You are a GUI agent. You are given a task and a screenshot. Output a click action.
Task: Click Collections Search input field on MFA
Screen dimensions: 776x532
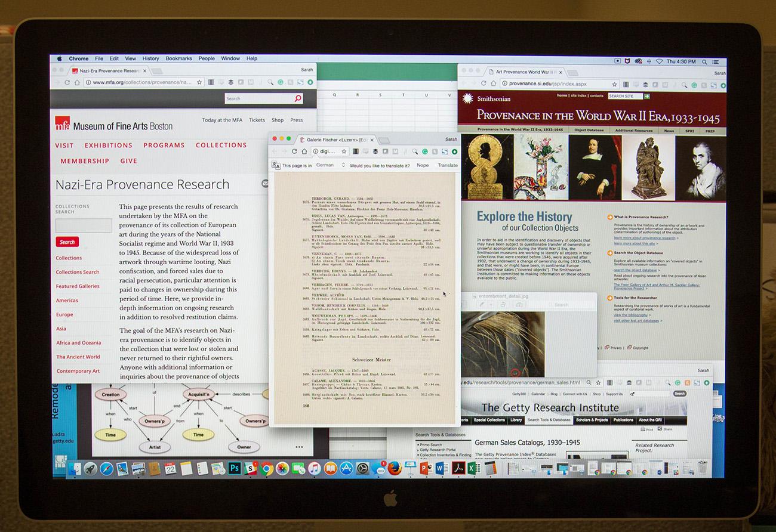click(84, 225)
